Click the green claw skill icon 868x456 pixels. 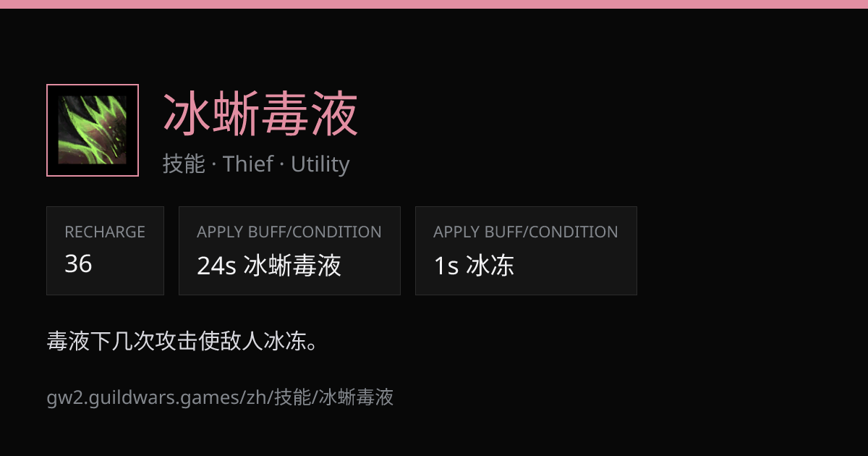pos(93,130)
